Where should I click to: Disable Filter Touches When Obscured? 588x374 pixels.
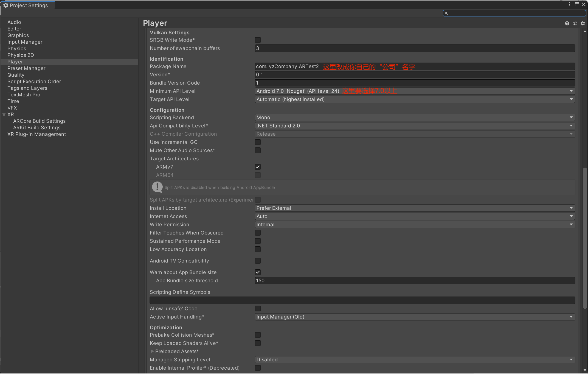pyautogui.click(x=257, y=233)
